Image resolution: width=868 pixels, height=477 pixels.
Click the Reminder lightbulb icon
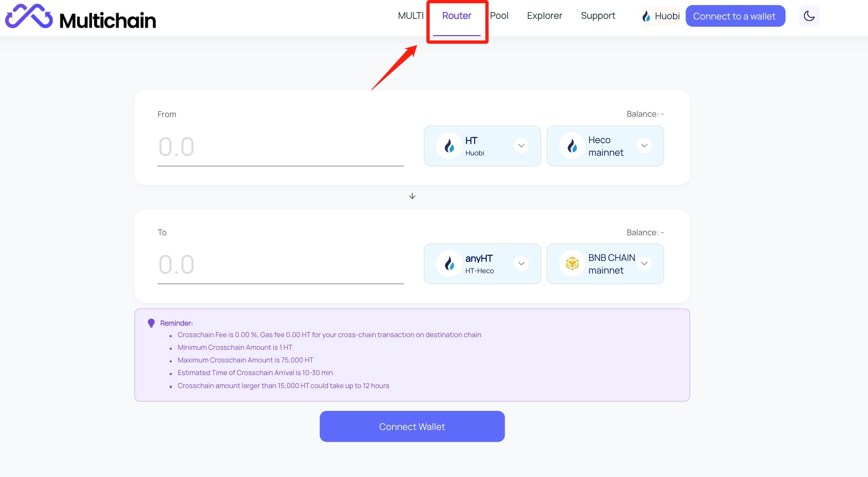tap(151, 323)
